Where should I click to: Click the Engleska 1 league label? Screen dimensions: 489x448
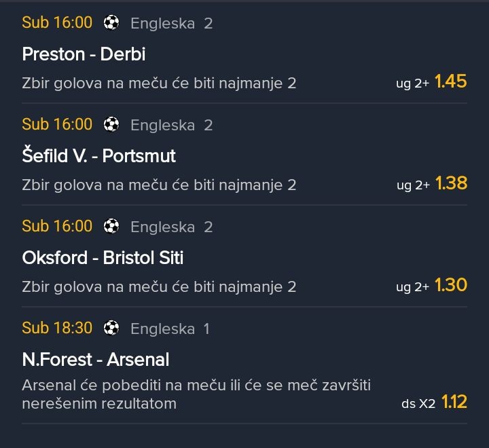click(x=170, y=329)
